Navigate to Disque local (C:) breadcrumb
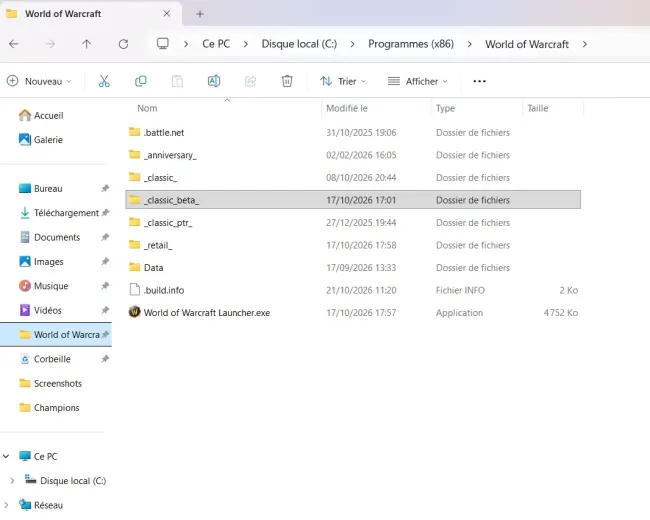The width and height of the screenshot is (650, 520). pyautogui.click(x=299, y=44)
